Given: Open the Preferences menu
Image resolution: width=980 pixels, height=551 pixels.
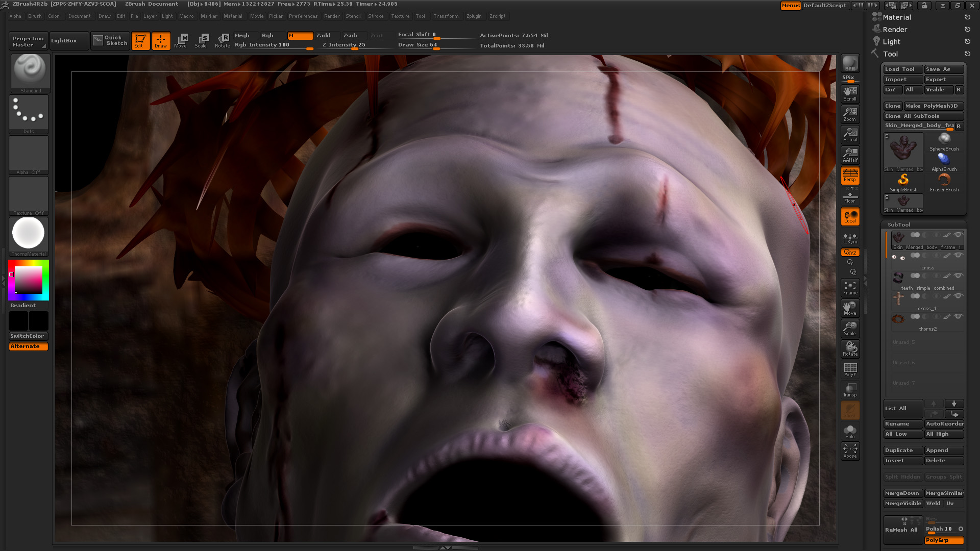Looking at the screenshot, I should (x=303, y=16).
